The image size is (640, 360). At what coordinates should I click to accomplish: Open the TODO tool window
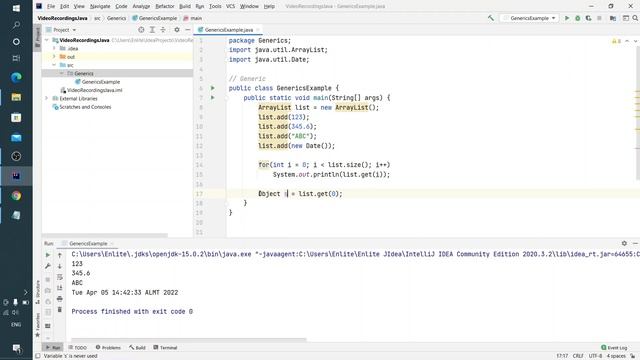click(78, 347)
